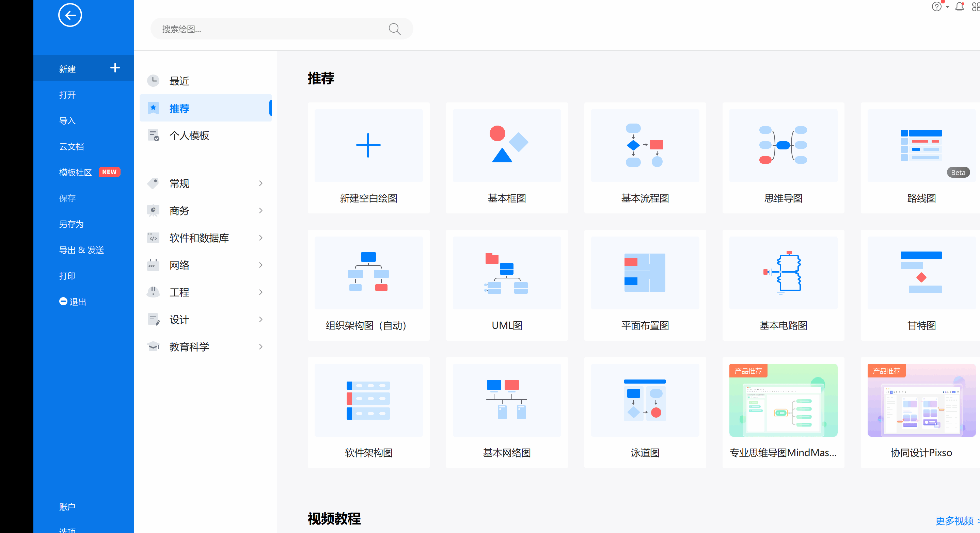Open the 泳道图 template
Image resolution: width=980 pixels, height=533 pixels.
[645, 413]
